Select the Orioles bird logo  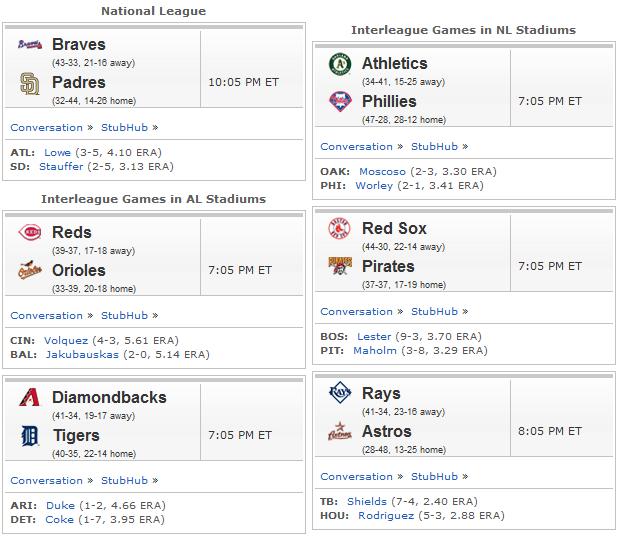click(30, 270)
